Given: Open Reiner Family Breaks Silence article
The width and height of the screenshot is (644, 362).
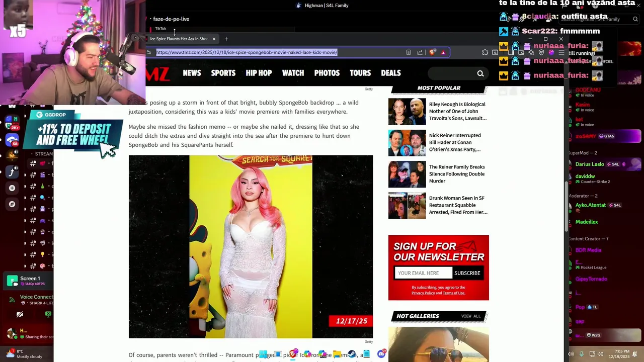Looking at the screenshot, I should click(458, 174).
